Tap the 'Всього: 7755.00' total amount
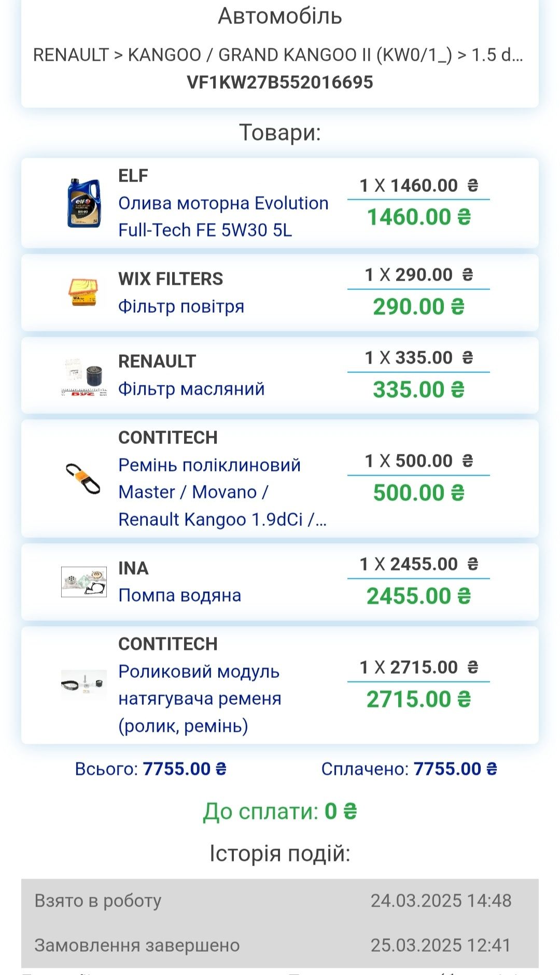 [x=151, y=769]
